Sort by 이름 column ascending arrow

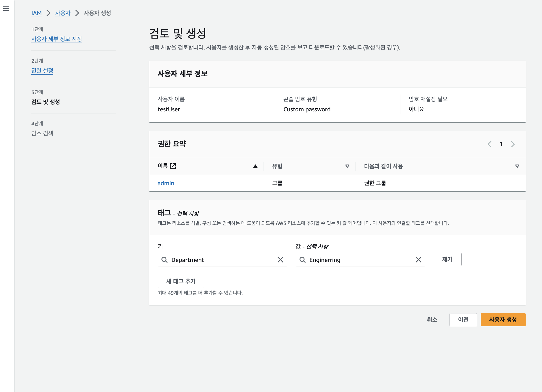[x=255, y=166]
